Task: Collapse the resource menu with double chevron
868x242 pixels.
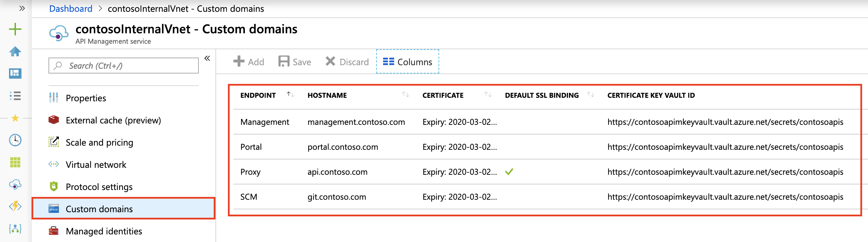Action: click(x=207, y=58)
